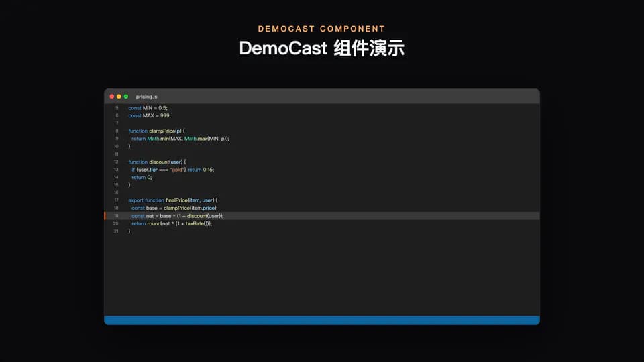Viewport: 644px width, 362px height.
Task: Click 'export function finalPrice(item, user)' line
Action: [x=173, y=200]
